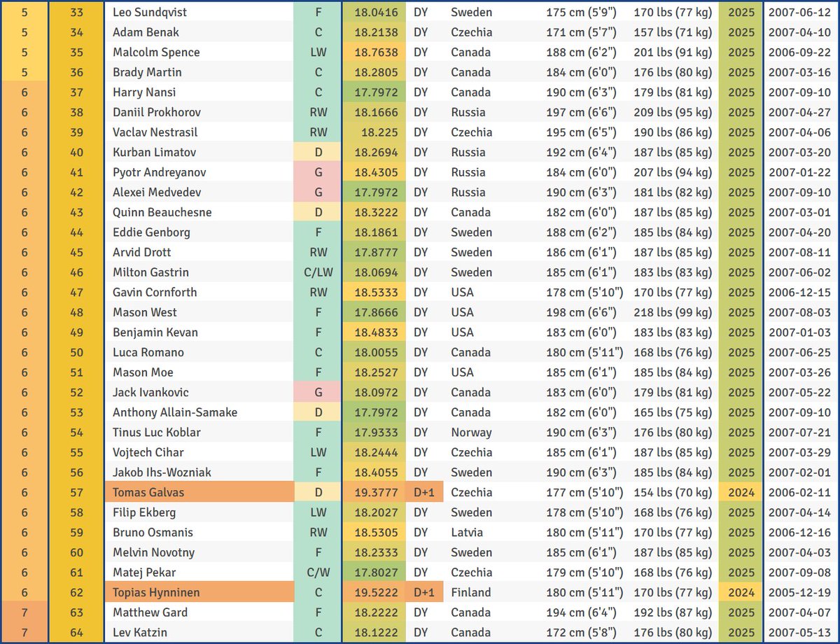Click Luca Romano in the table

[199, 352]
